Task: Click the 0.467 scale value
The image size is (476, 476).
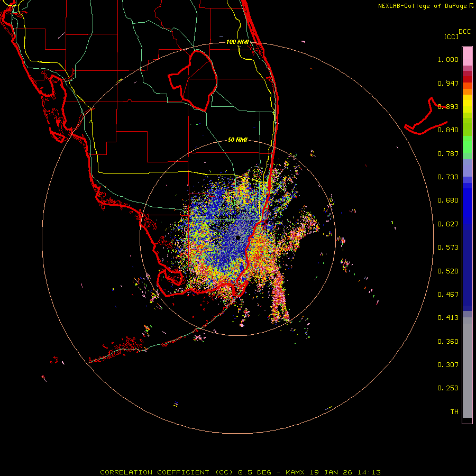Action: [448, 295]
